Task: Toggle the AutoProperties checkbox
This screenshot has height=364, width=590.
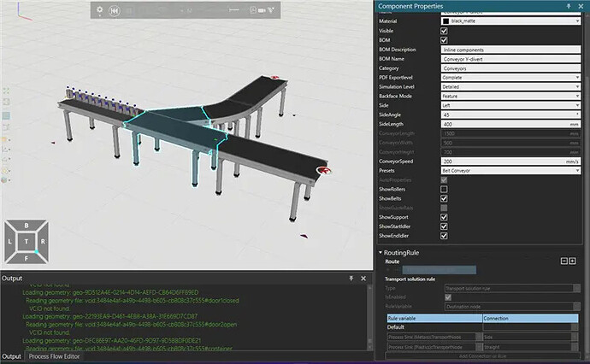Action: (x=444, y=180)
